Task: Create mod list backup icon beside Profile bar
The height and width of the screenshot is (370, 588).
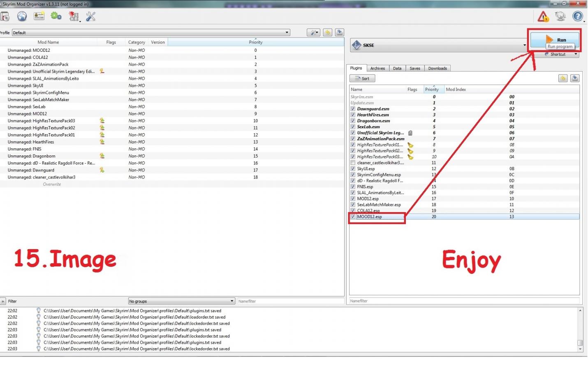Action: click(339, 32)
